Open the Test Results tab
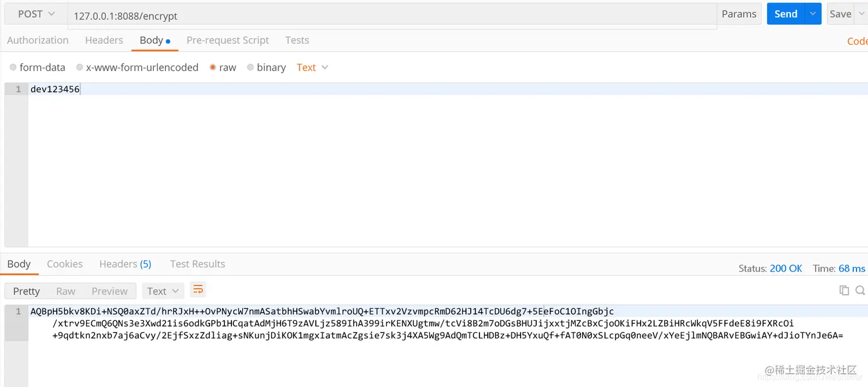The height and width of the screenshot is (387, 868). click(x=197, y=264)
